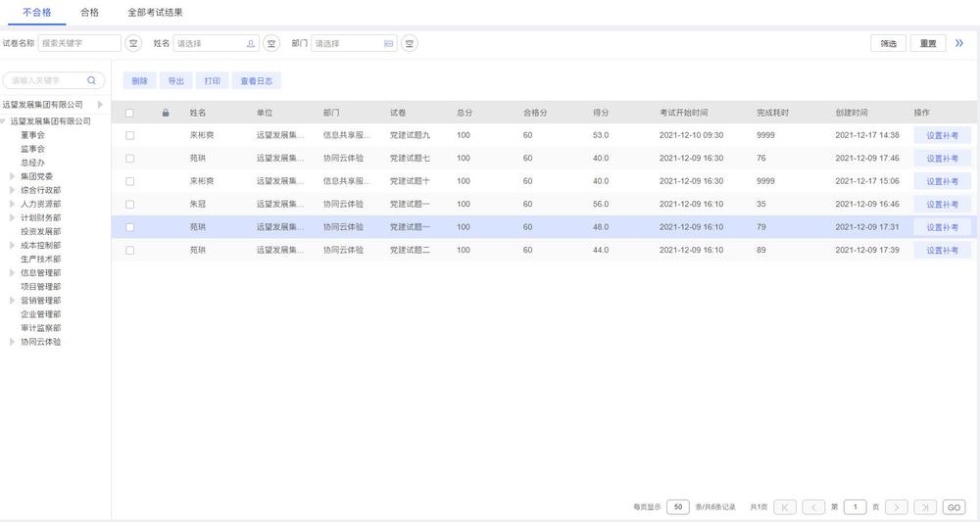The height and width of the screenshot is (522, 980).
Task: Expand the 集团党委 tree node
Action: point(13,176)
